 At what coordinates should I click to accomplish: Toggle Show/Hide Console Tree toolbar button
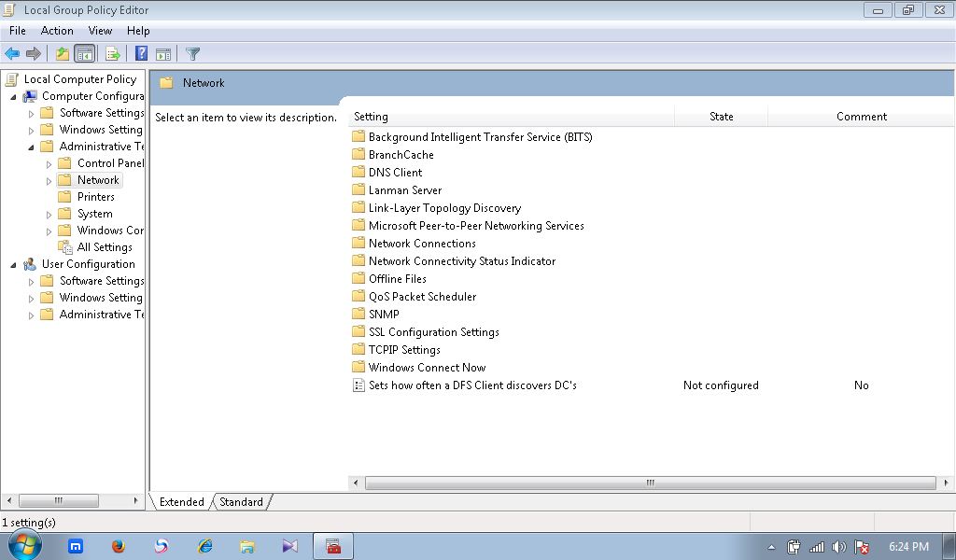85,53
